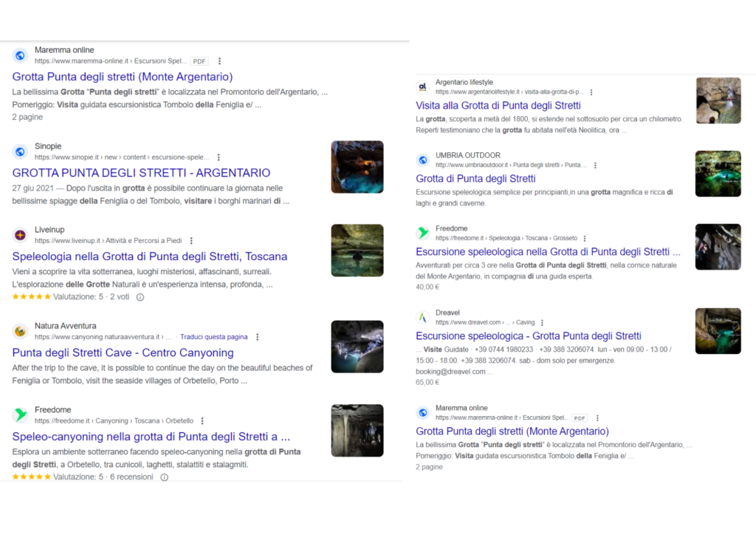The image size is (756, 535).
Task: Open three-dot menu for Liveinup result
Action: (191, 241)
